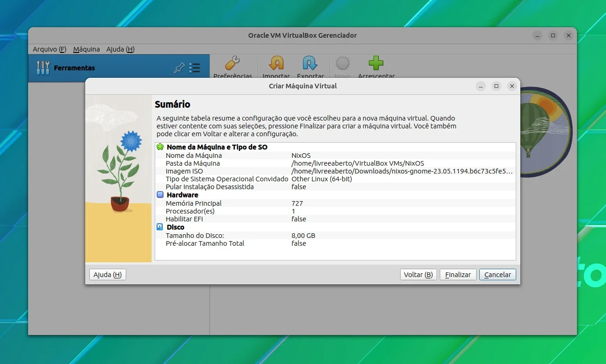Select the Memória Principal row
Image resolution: width=606 pixels, height=364 pixels.
coord(335,203)
